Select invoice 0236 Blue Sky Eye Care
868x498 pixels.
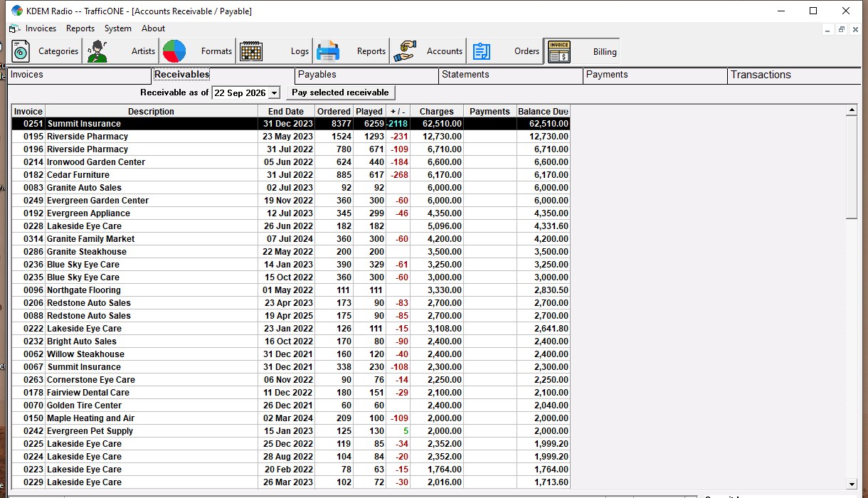coord(290,265)
